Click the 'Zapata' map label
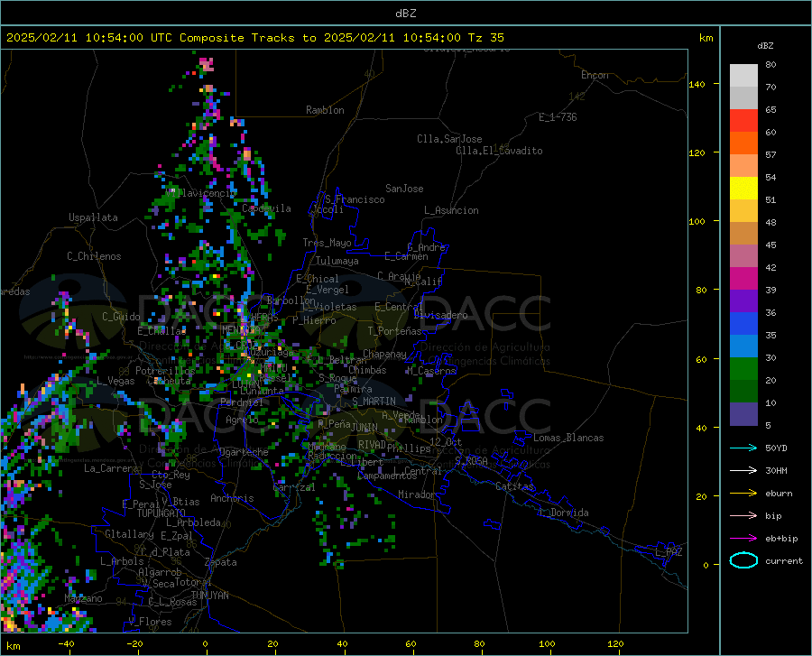812x656 pixels. tap(221, 562)
